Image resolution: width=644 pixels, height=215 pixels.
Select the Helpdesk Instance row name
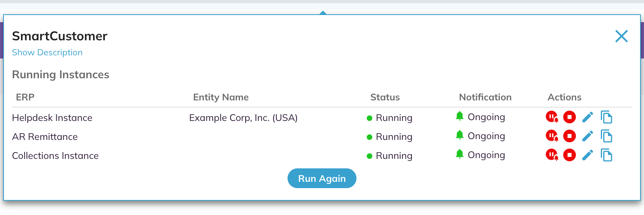[52, 118]
